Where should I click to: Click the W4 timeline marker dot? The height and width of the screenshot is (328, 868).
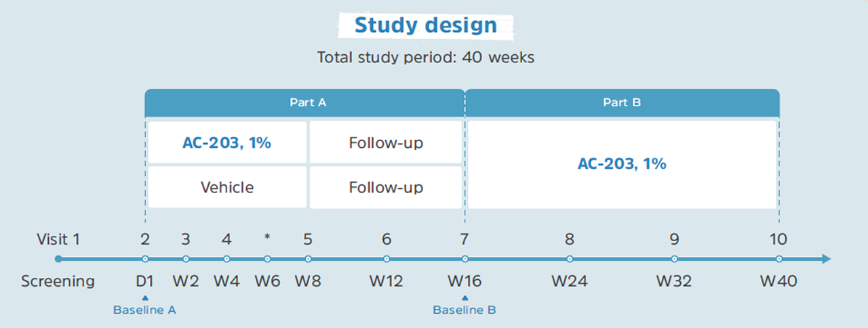[226, 259]
